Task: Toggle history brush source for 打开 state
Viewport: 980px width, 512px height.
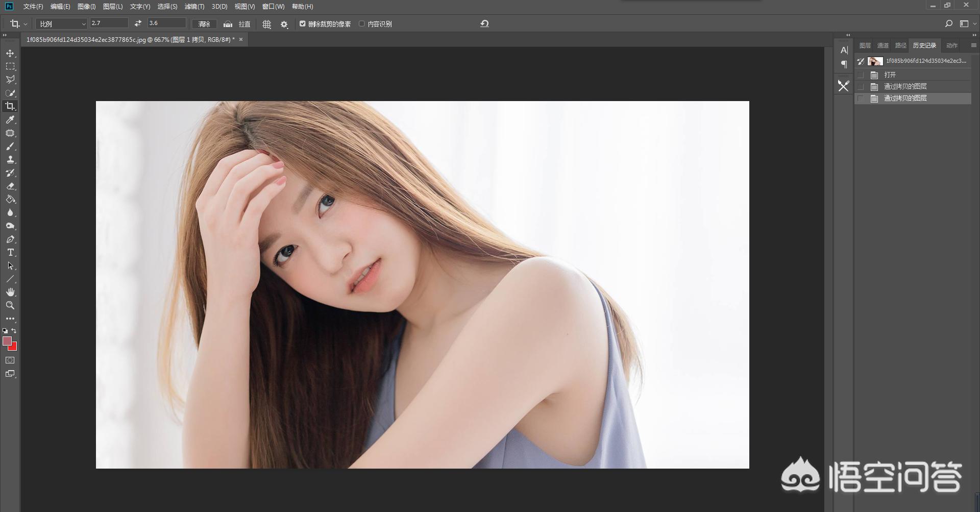Action: tap(861, 75)
